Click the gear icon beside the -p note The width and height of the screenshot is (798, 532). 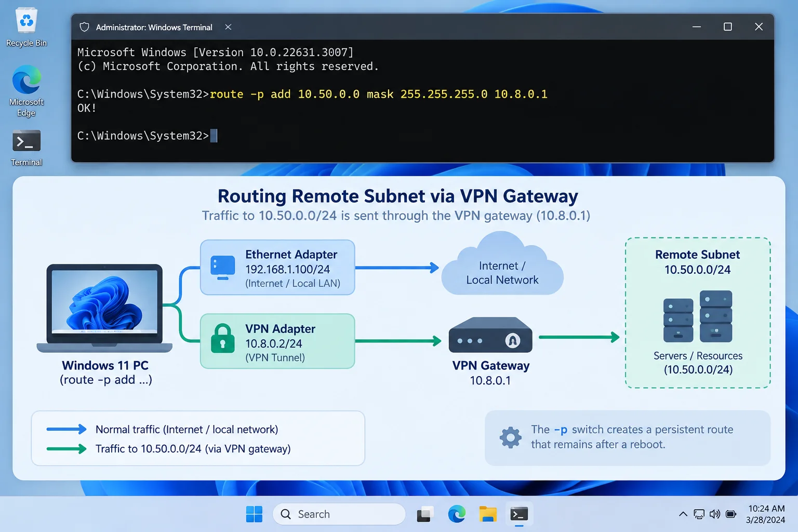pos(510,437)
